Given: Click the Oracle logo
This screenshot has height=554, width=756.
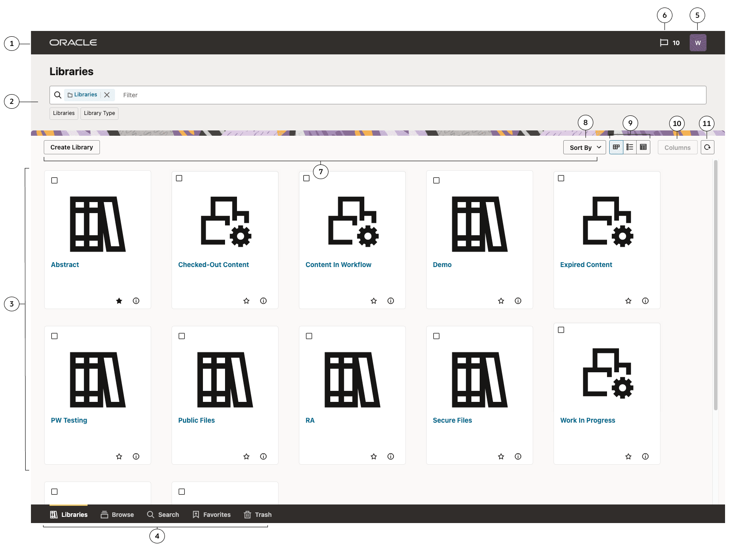Looking at the screenshot, I should tap(73, 42).
